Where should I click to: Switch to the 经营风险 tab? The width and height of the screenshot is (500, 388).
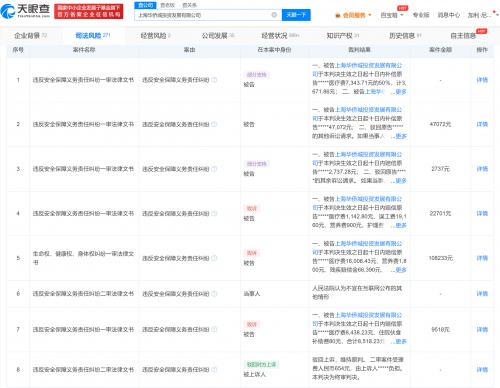click(x=155, y=36)
